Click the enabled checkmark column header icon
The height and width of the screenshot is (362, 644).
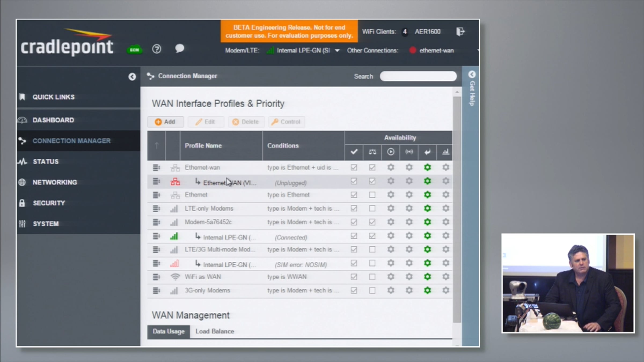pos(354,152)
